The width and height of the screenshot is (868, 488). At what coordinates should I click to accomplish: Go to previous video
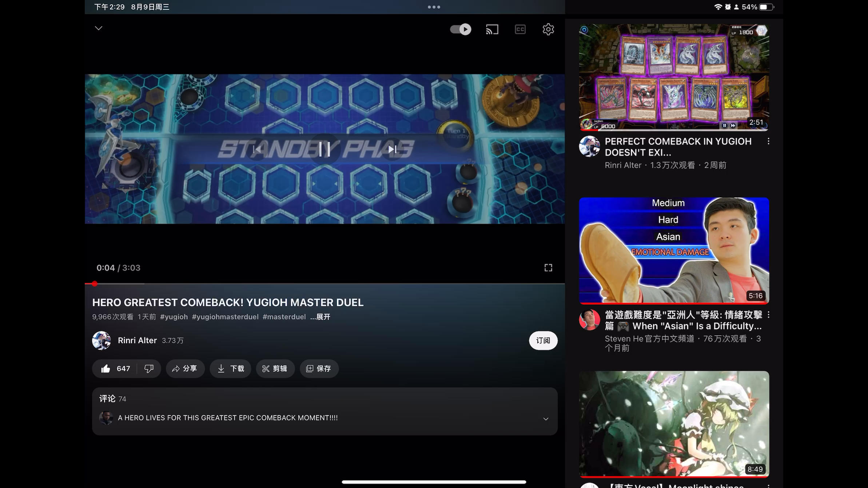click(257, 149)
